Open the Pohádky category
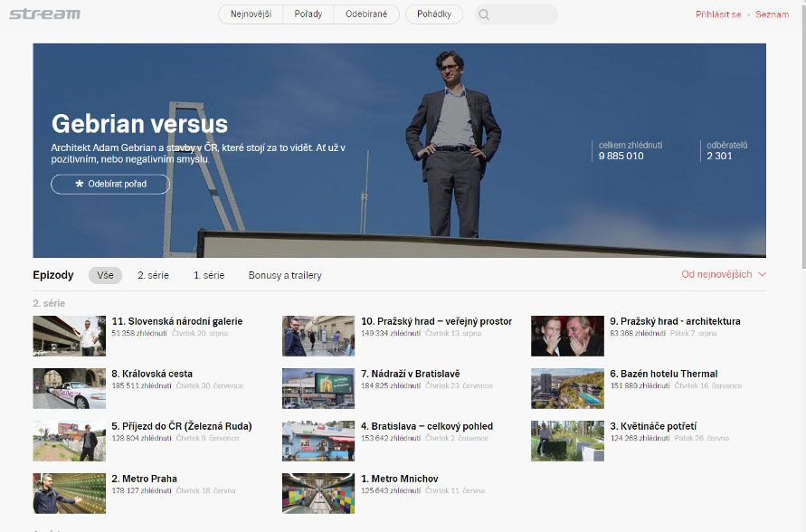 point(434,14)
